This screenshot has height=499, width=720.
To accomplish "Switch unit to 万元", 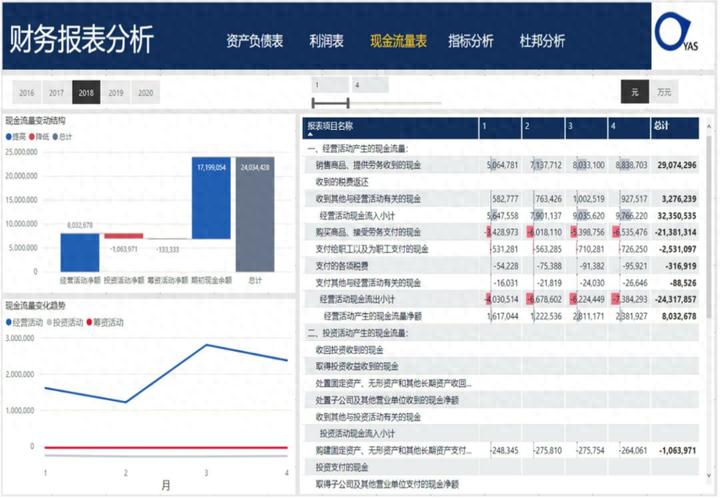I will pyautogui.click(x=664, y=92).
